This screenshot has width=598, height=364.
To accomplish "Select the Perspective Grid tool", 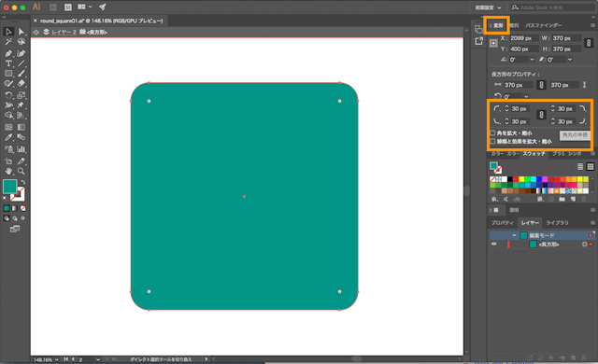I will coord(21,116).
